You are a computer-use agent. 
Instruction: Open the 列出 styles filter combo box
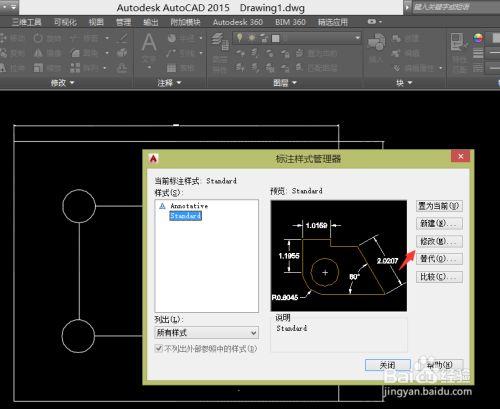(207, 332)
